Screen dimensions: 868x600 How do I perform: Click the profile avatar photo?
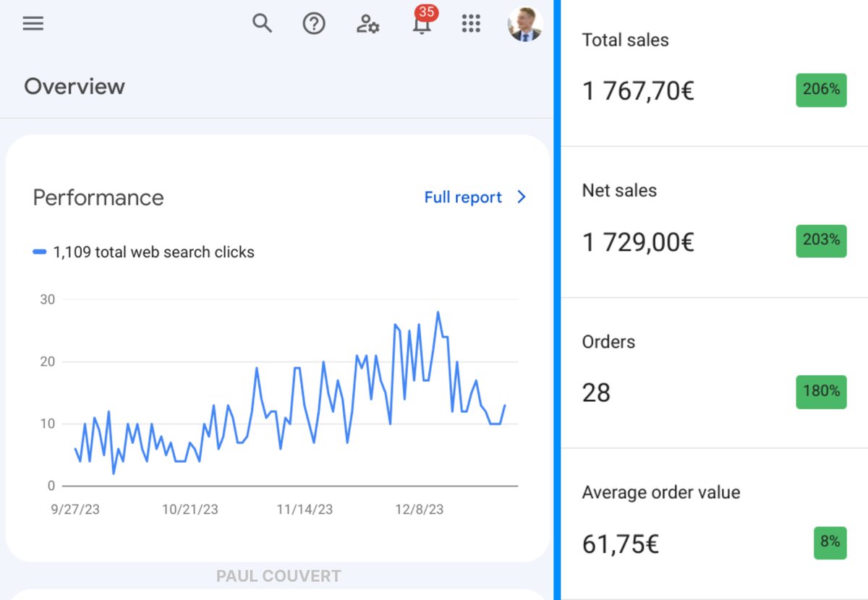524,22
